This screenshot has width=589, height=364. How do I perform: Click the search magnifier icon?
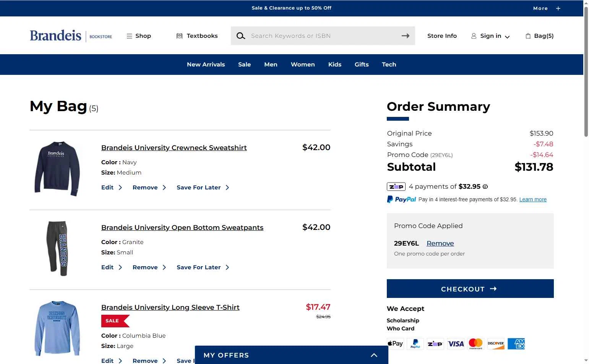point(240,36)
